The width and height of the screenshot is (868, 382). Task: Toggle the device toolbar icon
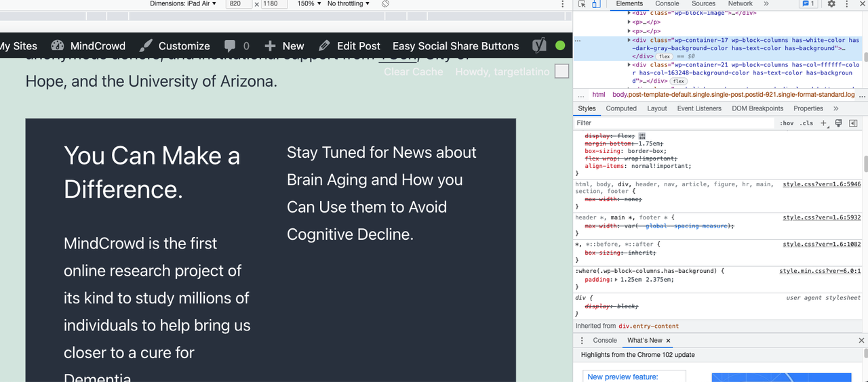596,4
